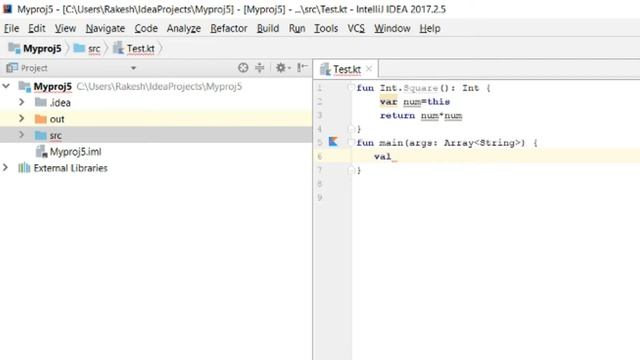The width and height of the screenshot is (640, 360).
Task: Click the 'return' keyword in line 3
Action: pyautogui.click(x=397, y=116)
